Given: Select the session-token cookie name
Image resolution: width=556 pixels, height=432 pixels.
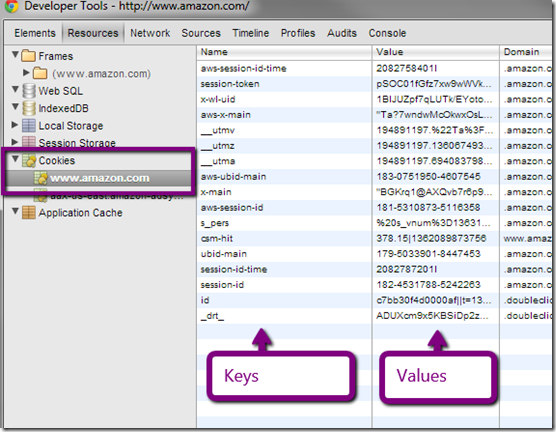Looking at the screenshot, I should 230,84.
